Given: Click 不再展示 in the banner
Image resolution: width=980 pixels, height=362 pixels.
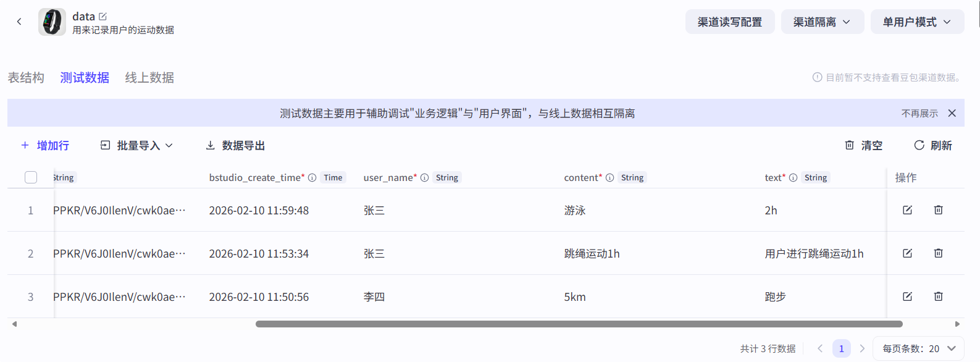Looking at the screenshot, I should click(x=919, y=113).
